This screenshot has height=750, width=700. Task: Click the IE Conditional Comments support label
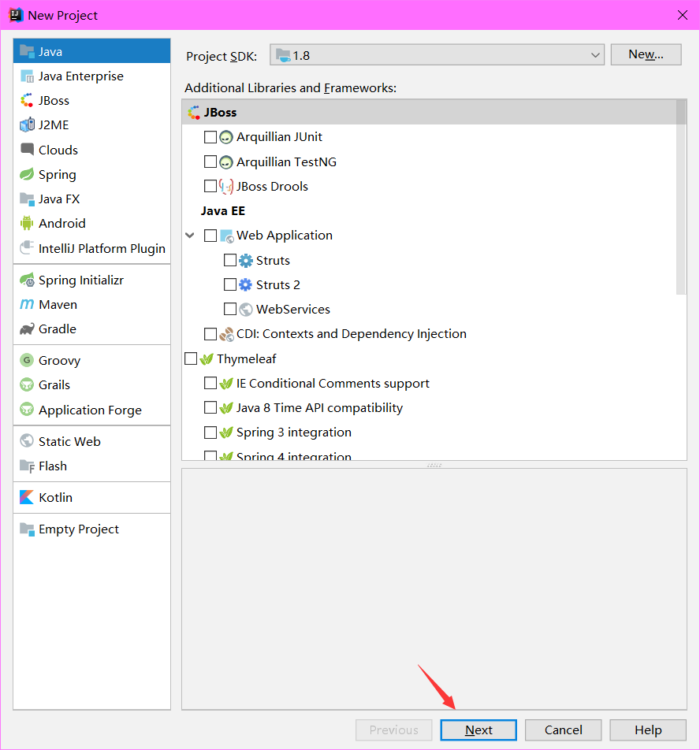333,384
